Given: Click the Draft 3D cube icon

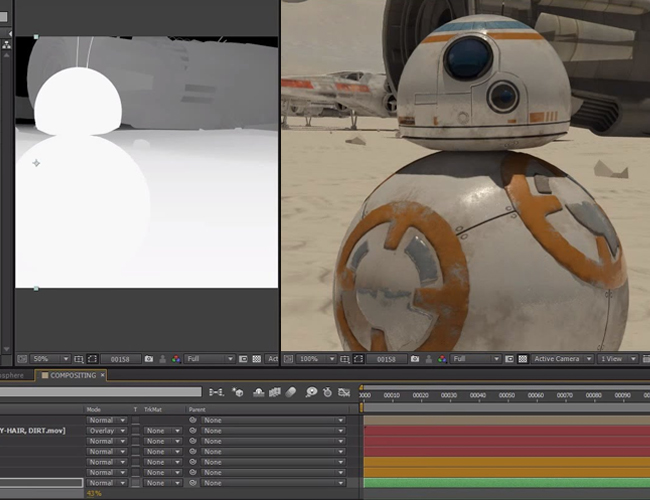Looking at the screenshot, I should 238,392.
